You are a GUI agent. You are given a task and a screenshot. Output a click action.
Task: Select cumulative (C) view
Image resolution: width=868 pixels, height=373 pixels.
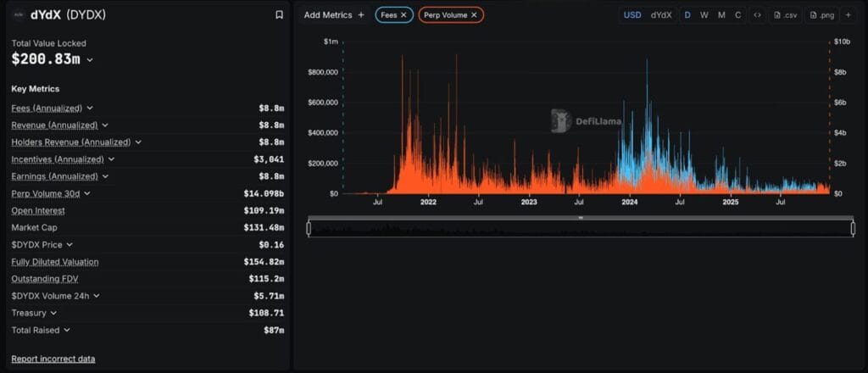738,15
